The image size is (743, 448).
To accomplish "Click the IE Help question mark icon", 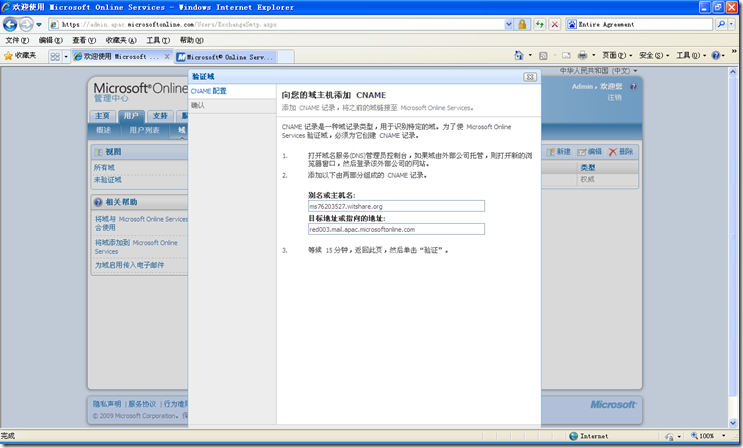I will 716,55.
